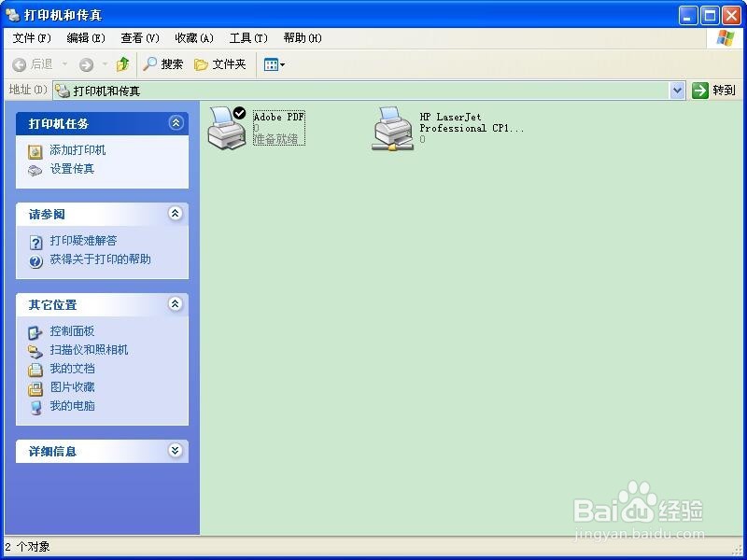This screenshot has height=560, width=747.
Task: Open 我的电脑 from the sidebar
Action: (72, 407)
